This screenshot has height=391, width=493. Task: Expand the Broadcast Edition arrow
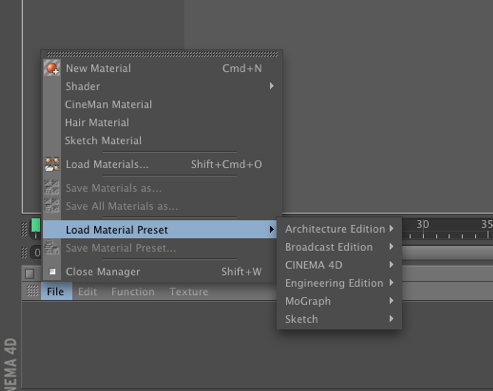392,247
